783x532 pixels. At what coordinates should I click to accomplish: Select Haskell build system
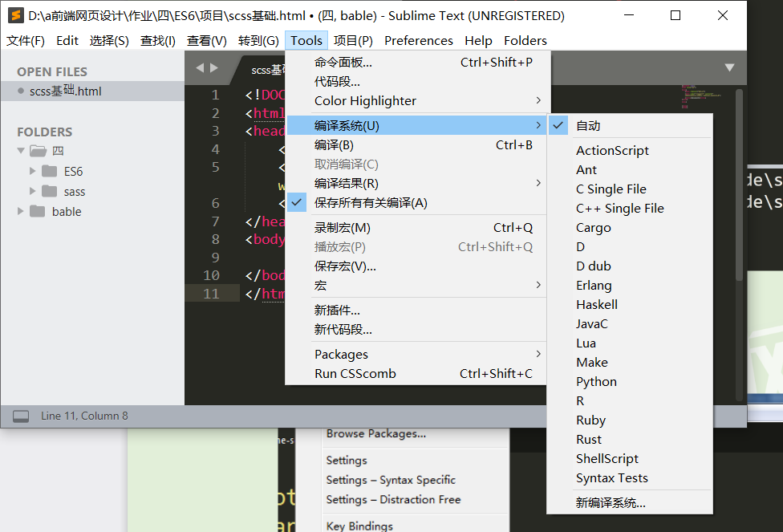coord(630,304)
